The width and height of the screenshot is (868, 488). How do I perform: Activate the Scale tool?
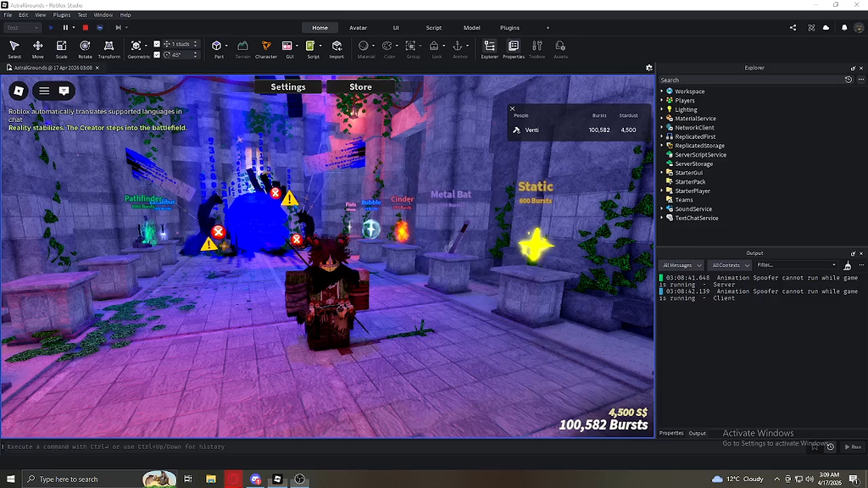61,48
